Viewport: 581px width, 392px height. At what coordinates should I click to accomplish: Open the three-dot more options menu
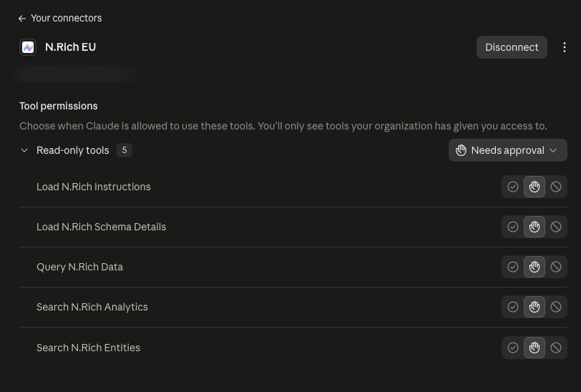click(x=564, y=47)
